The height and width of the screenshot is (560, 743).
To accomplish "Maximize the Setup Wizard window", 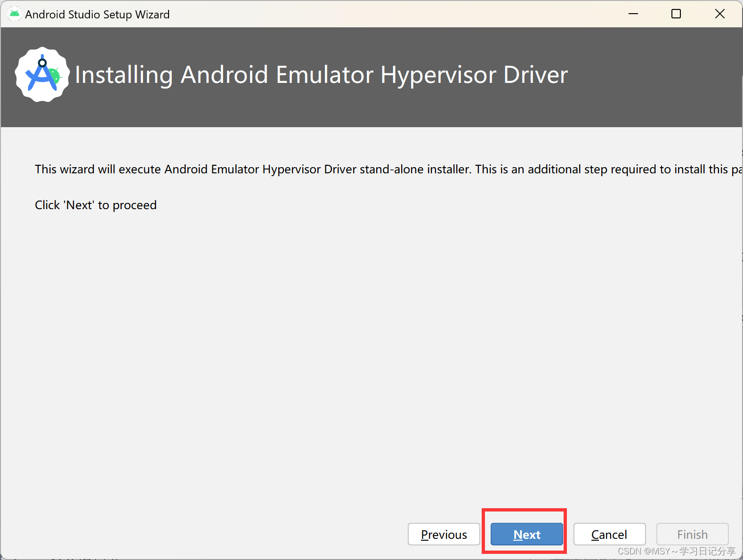I will coord(676,14).
